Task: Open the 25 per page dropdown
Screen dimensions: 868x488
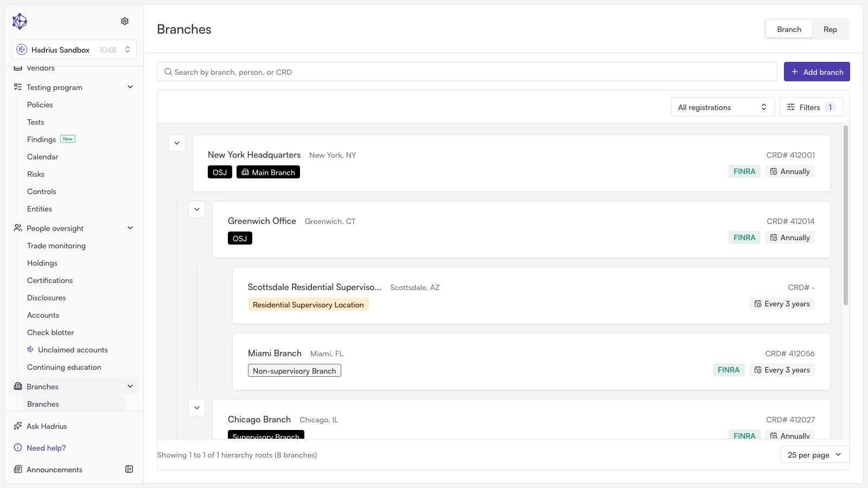Action: (815, 455)
